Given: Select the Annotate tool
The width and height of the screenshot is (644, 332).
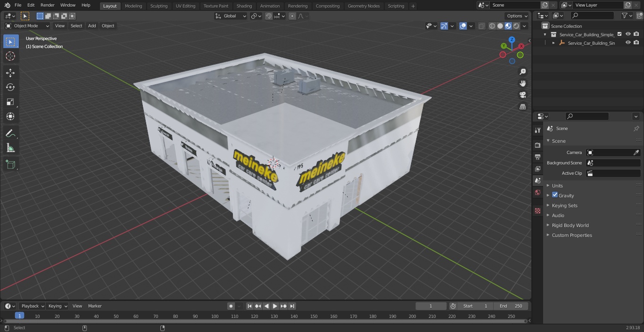Looking at the screenshot, I should tap(10, 134).
